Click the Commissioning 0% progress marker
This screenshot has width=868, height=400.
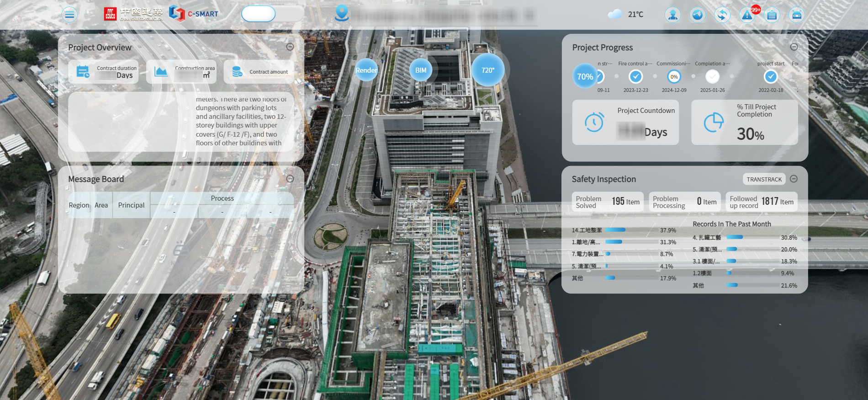click(674, 76)
